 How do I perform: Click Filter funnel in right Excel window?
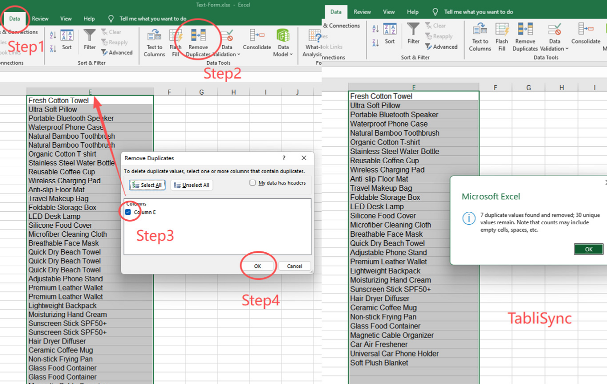pyautogui.click(x=413, y=33)
